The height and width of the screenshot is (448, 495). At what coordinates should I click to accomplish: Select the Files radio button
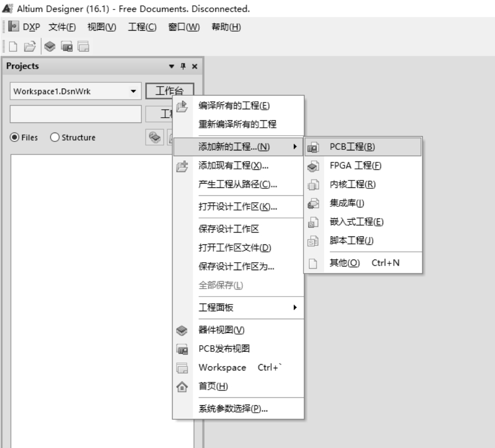[15, 137]
